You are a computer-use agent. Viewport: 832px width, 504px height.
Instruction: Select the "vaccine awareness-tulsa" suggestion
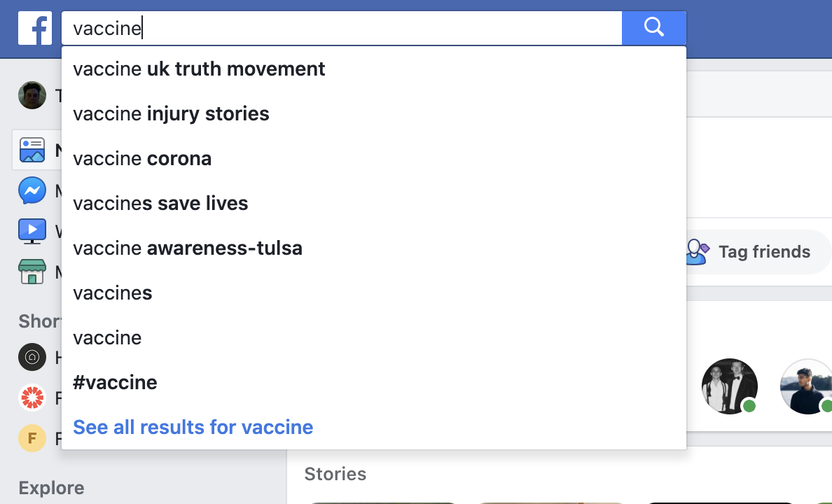188,248
